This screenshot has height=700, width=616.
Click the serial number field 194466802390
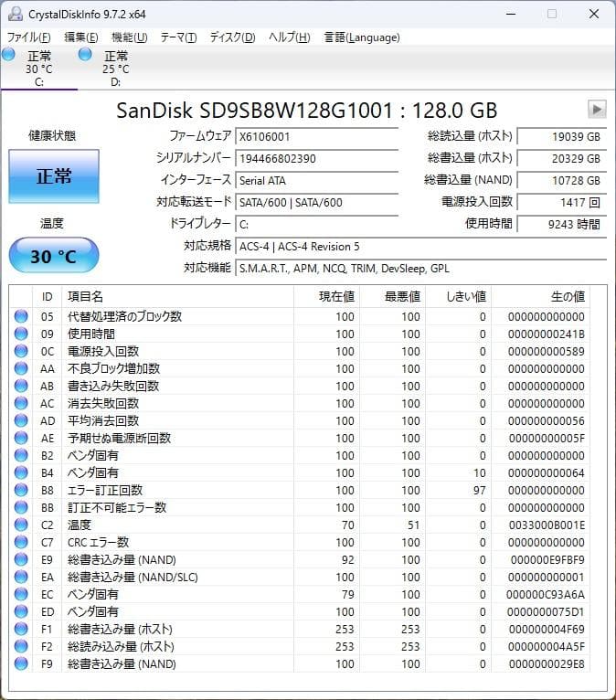coord(317,158)
